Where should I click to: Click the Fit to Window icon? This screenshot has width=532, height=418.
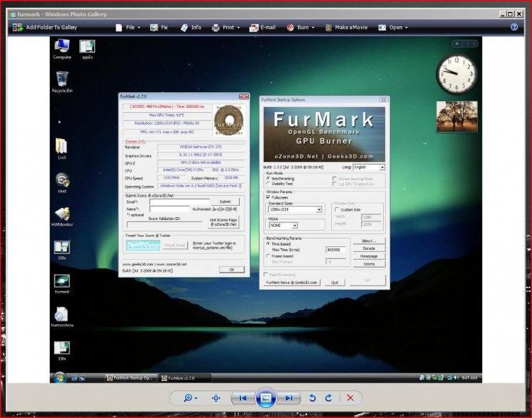click(216, 398)
